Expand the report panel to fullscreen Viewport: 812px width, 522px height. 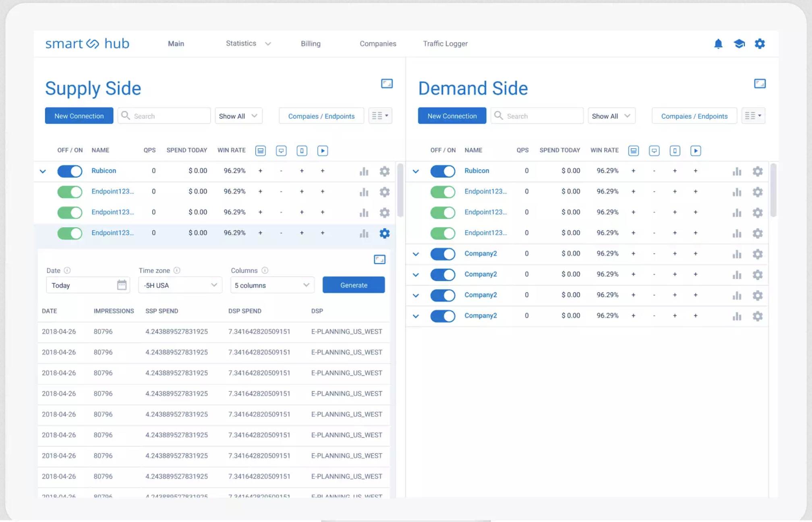[x=379, y=259]
